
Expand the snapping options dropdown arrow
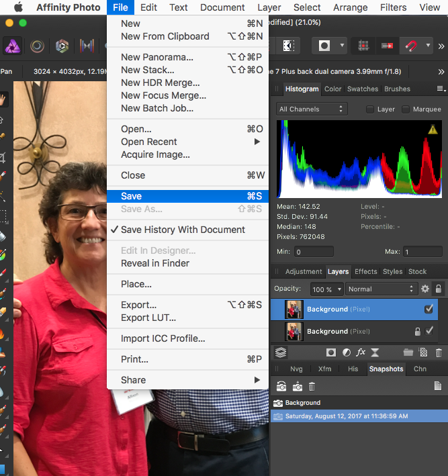[428, 46]
